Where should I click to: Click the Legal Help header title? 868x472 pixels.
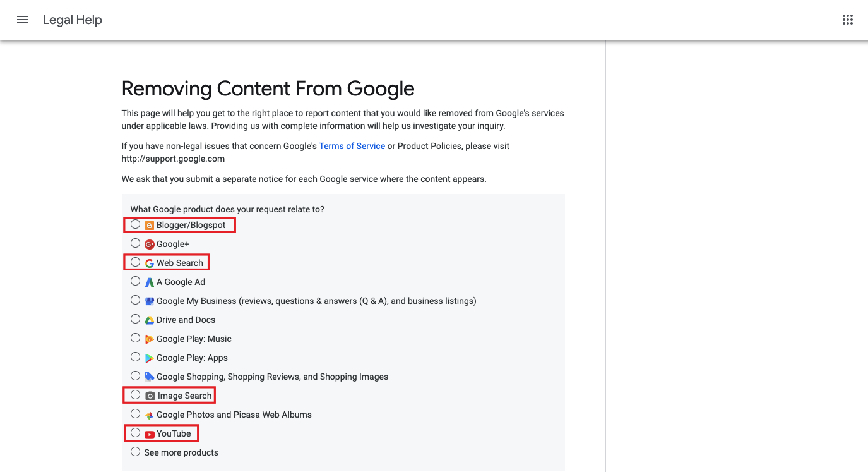coord(73,20)
